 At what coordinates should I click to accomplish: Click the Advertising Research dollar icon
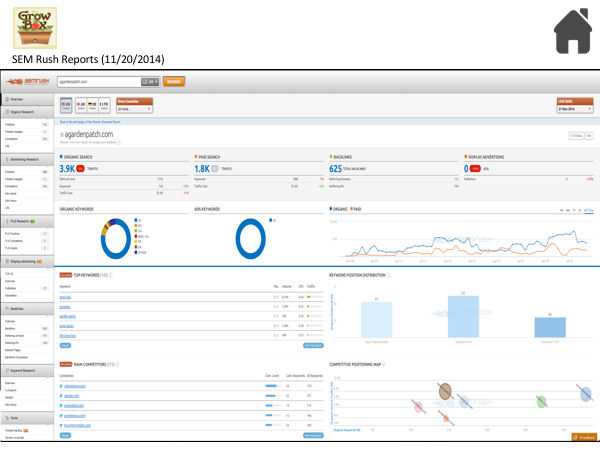point(7,159)
